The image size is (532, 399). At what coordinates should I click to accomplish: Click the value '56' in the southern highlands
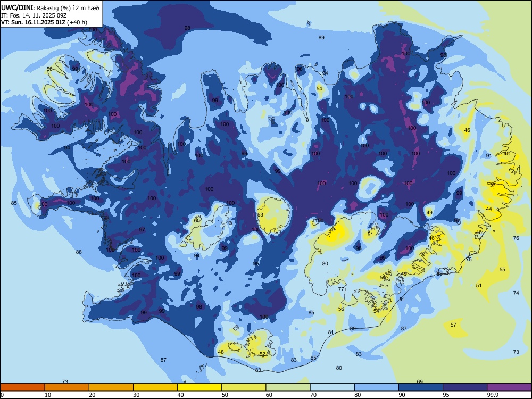point(341,309)
